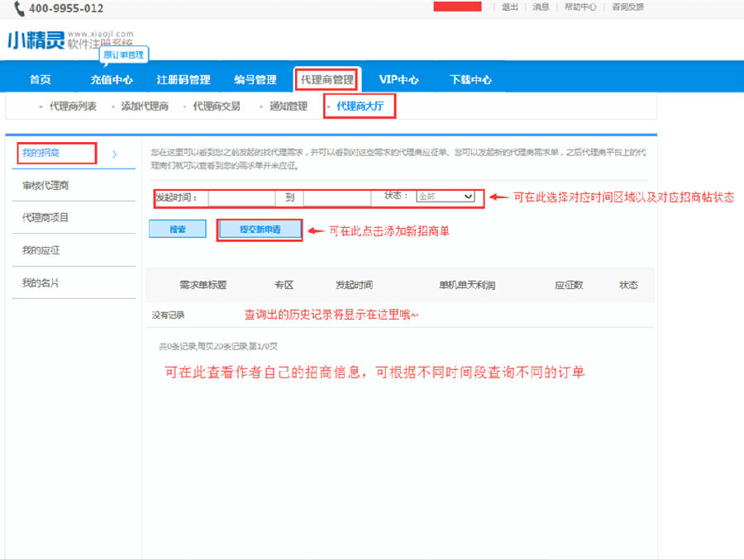Open the 代理商交易 submenu item
This screenshot has width=744, height=560.
(x=217, y=107)
